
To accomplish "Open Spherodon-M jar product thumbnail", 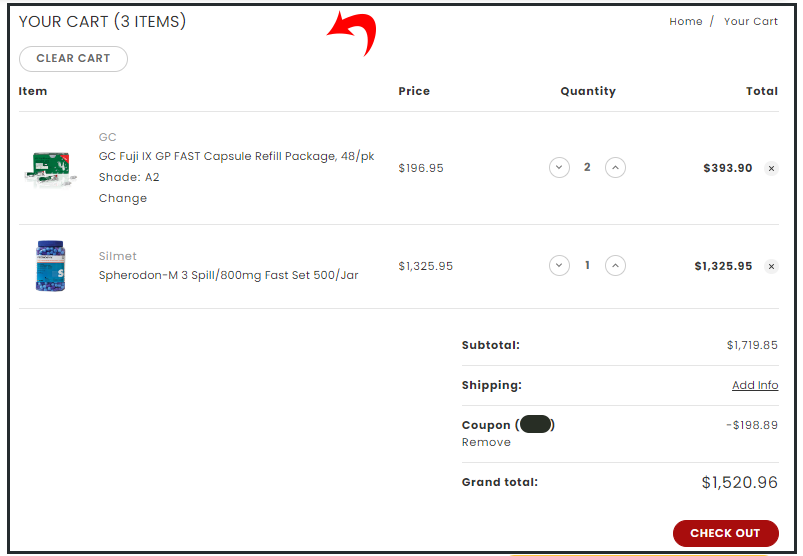I will [50, 266].
